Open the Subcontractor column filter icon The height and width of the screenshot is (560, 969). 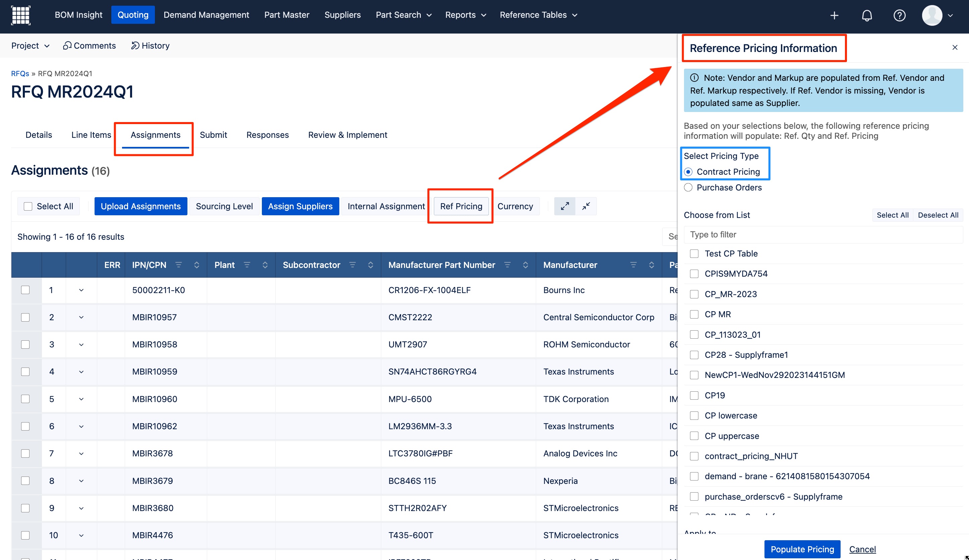pyautogui.click(x=352, y=265)
